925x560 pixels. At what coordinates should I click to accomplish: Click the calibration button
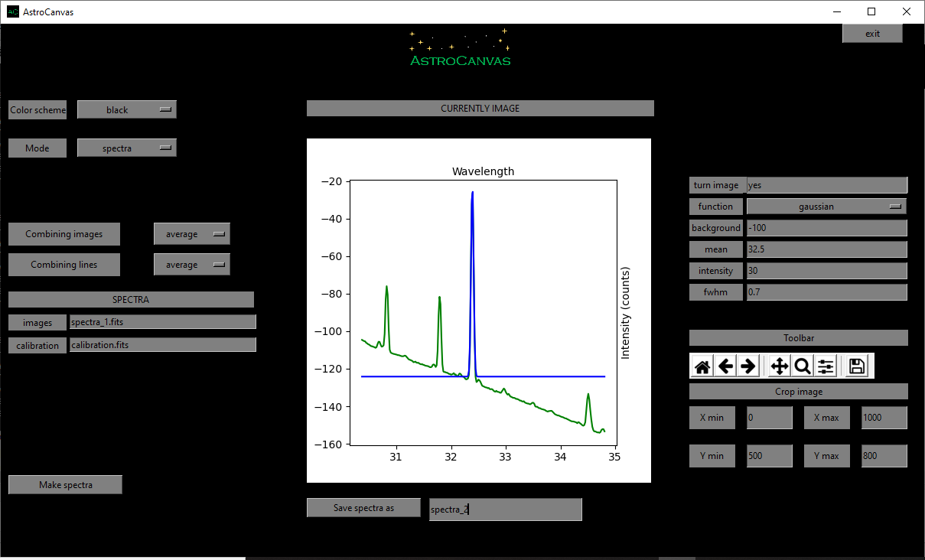click(x=38, y=345)
